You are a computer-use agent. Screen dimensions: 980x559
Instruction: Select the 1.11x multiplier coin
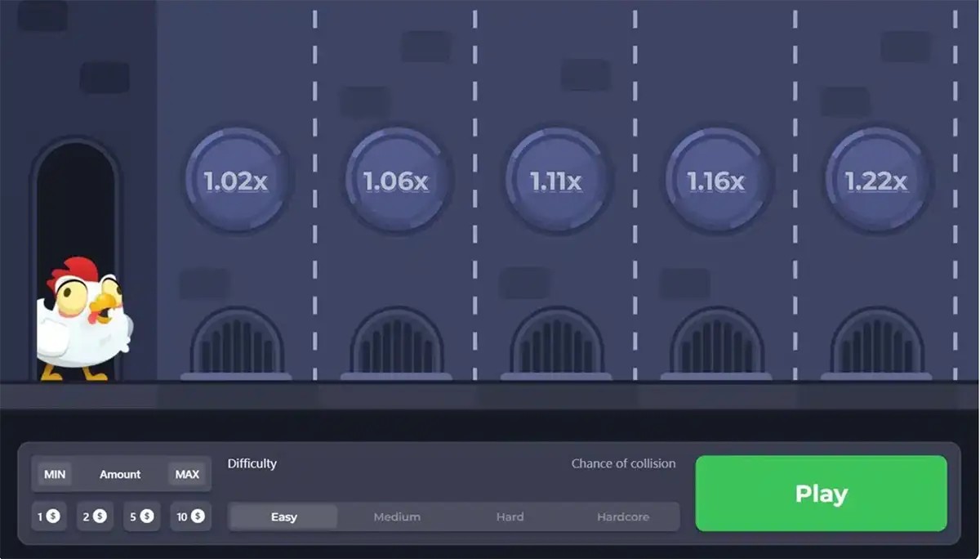556,180
